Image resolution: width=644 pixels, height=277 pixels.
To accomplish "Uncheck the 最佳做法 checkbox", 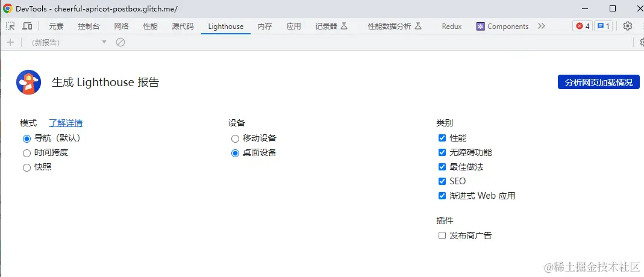I will pos(442,167).
